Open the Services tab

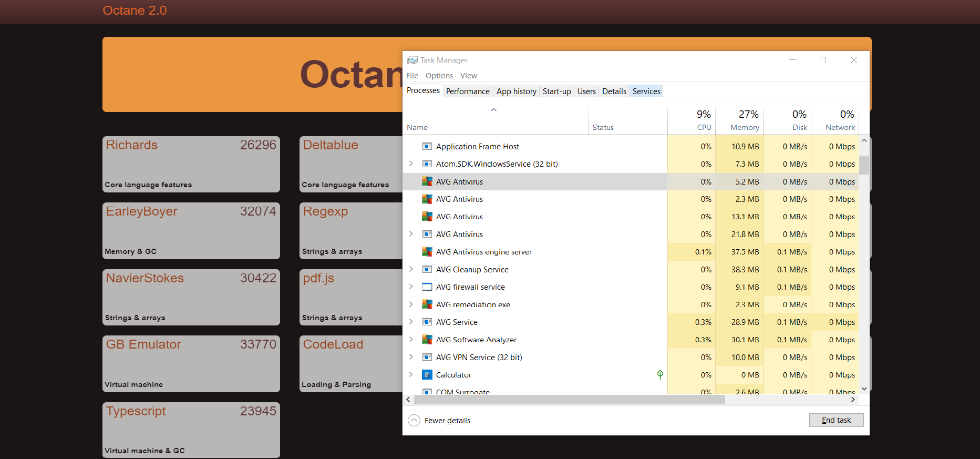[646, 91]
